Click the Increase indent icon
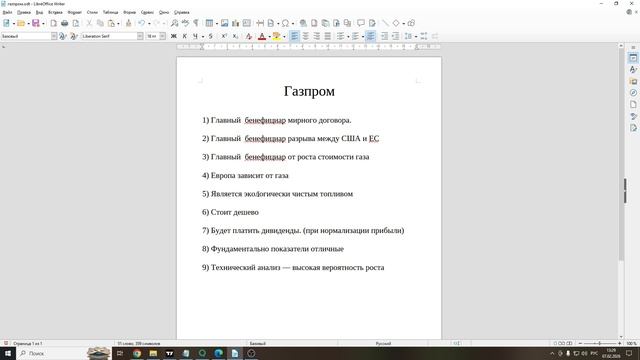This screenshot has width=640, height=360. coord(384,36)
